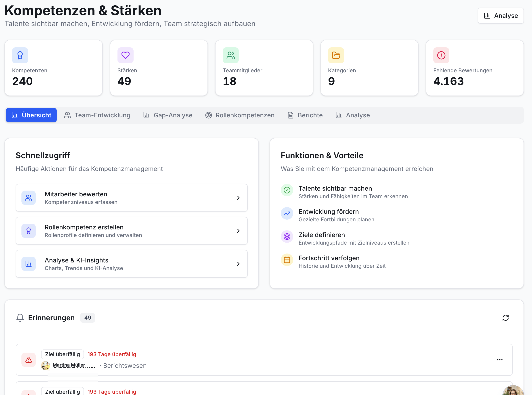Screen dimensions: 532x395
Task: Click chevron on Rollenkompetenz erstellen row
Action: [x=238, y=231]
